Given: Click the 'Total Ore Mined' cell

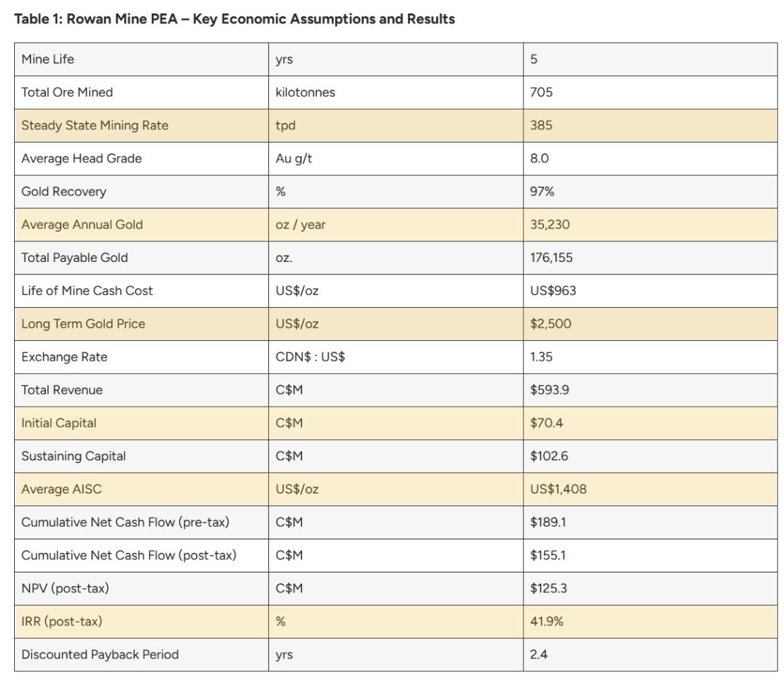Looking at the screenshot, I should point(142,92).
